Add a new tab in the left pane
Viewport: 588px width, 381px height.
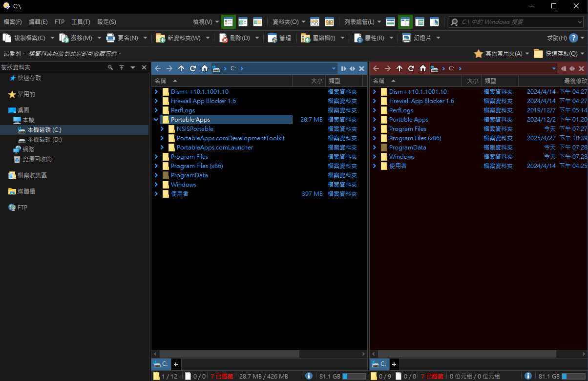click(176, 364)
